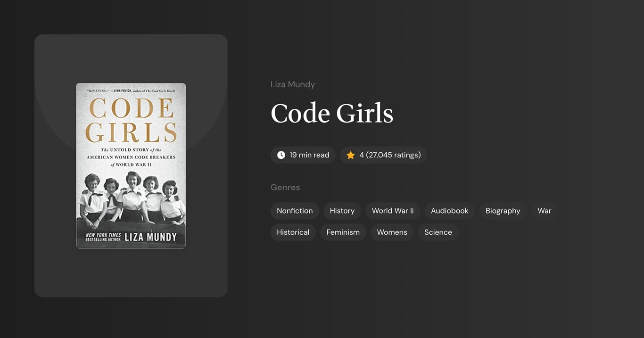Click the War genre tag
This screenshot has height=338, width=644.
pyautogui.click(x=544, y=211)
